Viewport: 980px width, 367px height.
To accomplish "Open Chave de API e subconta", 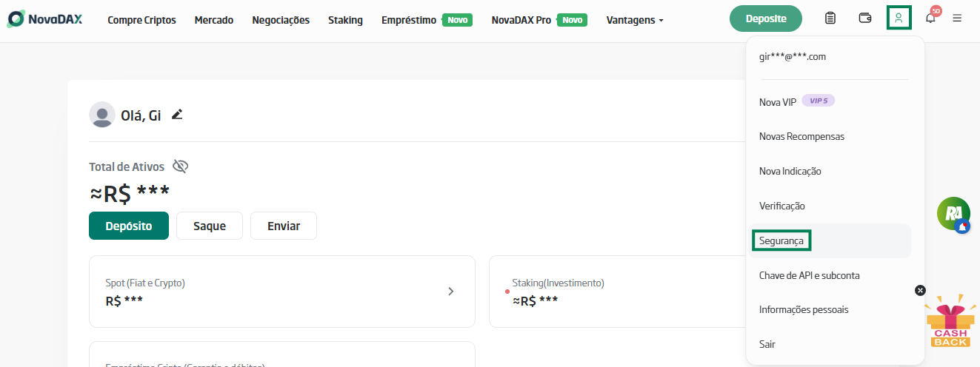I will [809, 275].
